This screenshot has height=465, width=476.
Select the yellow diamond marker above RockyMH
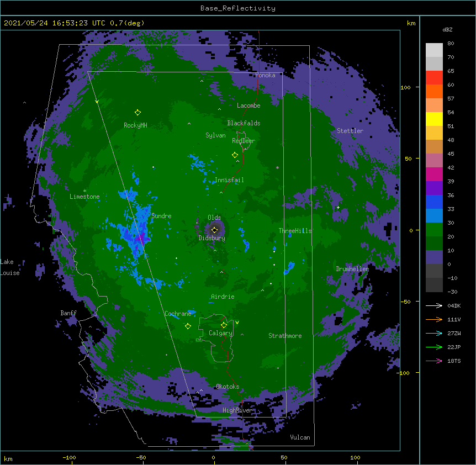(x=137, y=113)
